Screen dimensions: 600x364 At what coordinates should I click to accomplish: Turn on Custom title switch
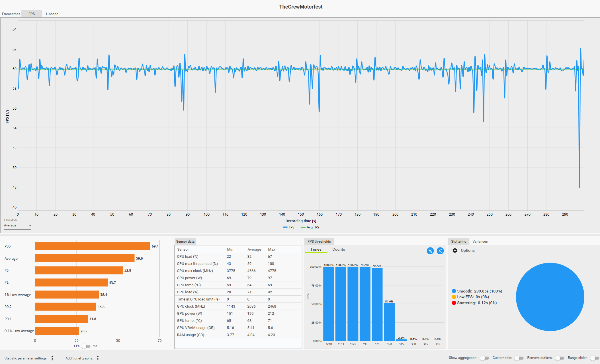click(519, 358)
